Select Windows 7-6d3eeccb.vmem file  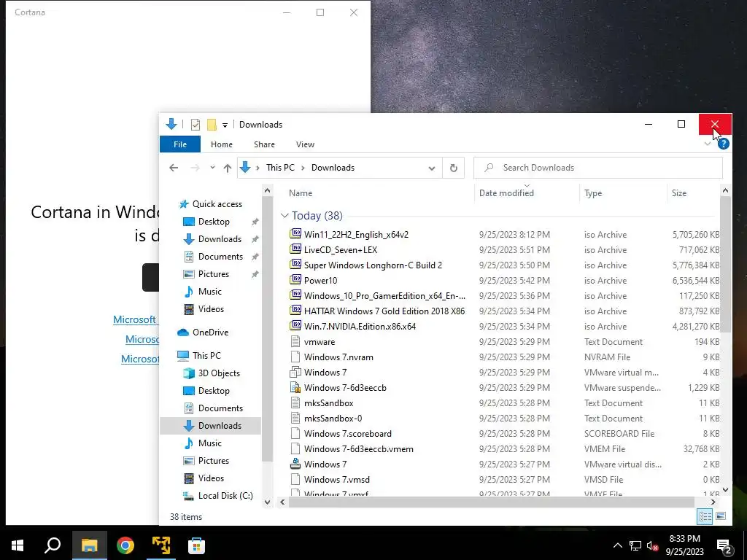(x=359, y=449)
